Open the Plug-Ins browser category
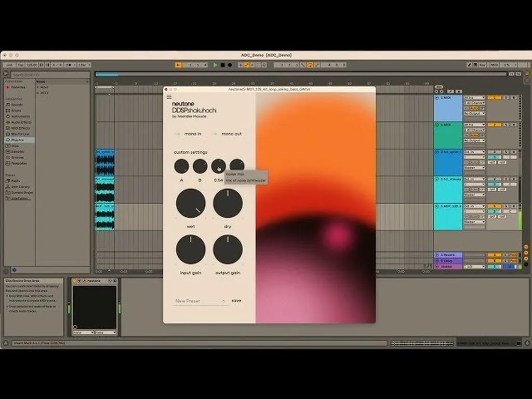 19,140
